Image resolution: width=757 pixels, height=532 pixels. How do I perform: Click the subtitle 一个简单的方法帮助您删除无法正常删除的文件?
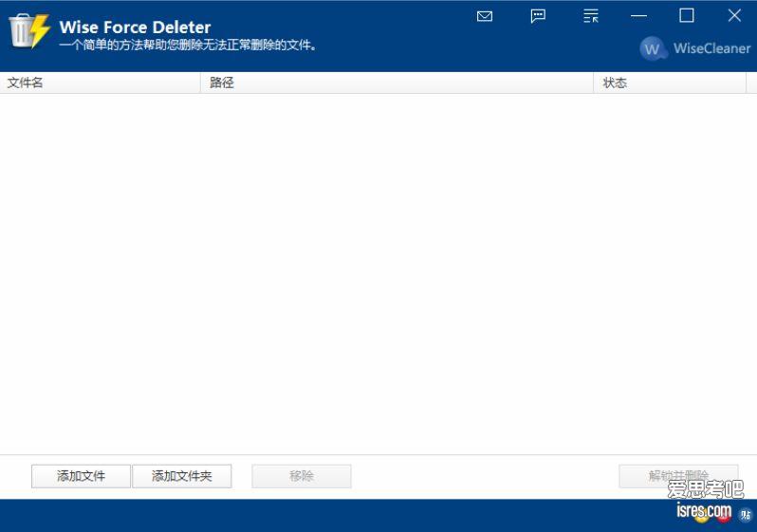(187, 46)
